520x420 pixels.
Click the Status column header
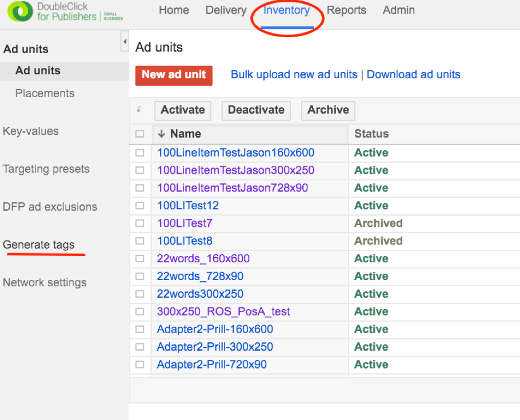coord(371,134)
